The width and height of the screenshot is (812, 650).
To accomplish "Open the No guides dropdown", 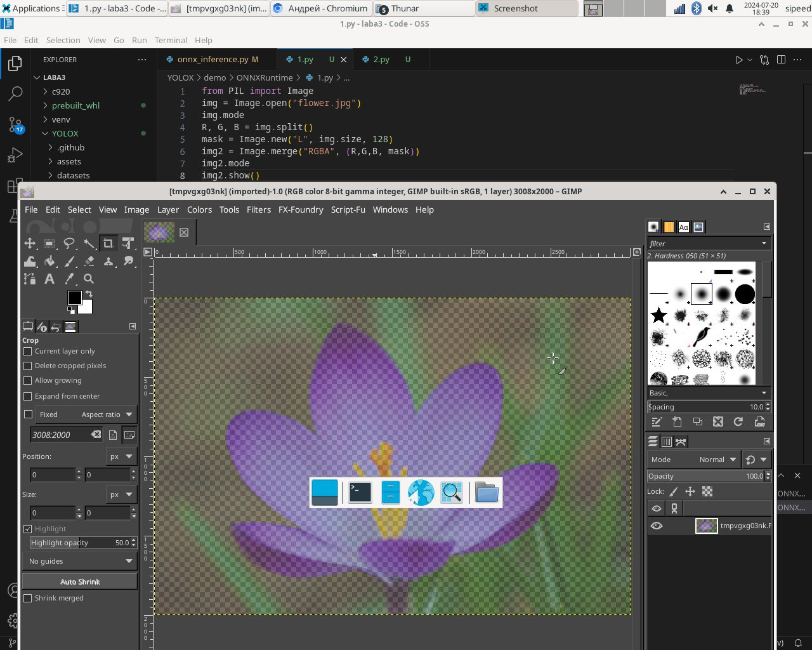I will click(x=81, y=561).
